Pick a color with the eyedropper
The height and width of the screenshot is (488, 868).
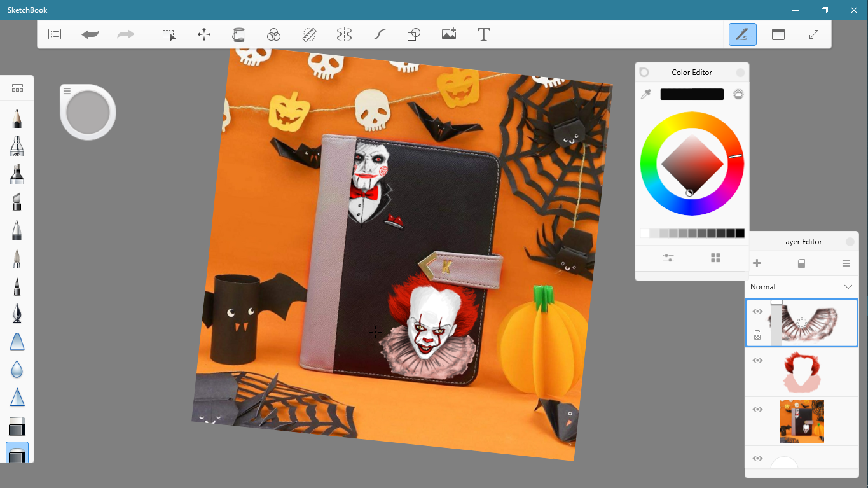646,94
